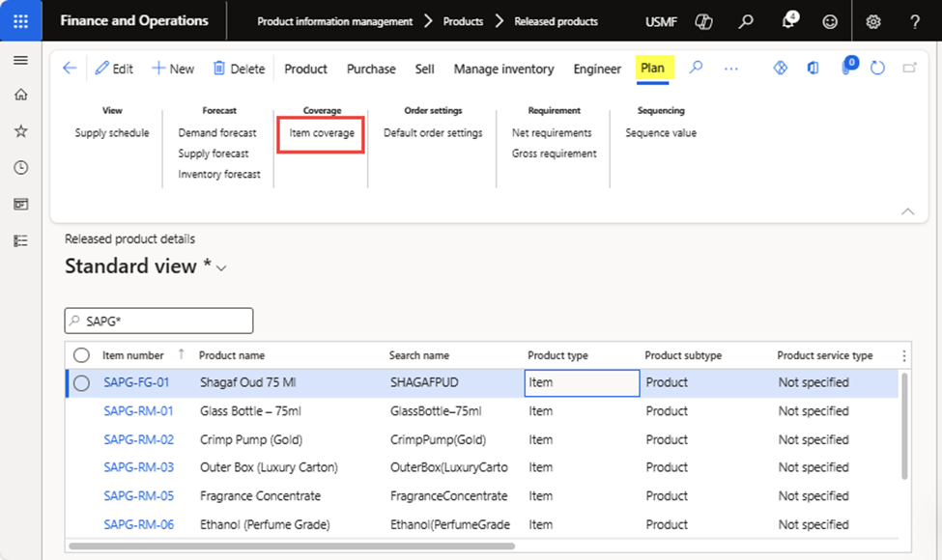942x560 pixels.
Task: Open Recent clock icon in sidebar
Action: [x=20, y=167]
